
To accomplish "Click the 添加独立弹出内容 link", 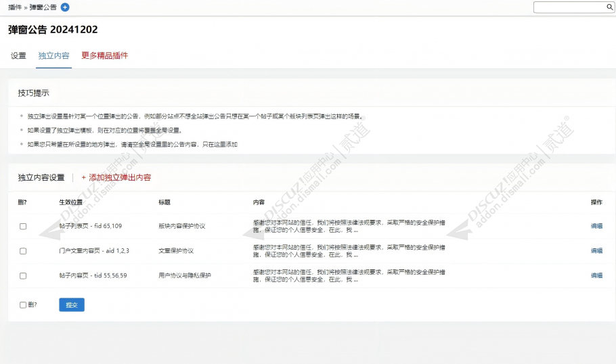I will (x=116, y=177).
